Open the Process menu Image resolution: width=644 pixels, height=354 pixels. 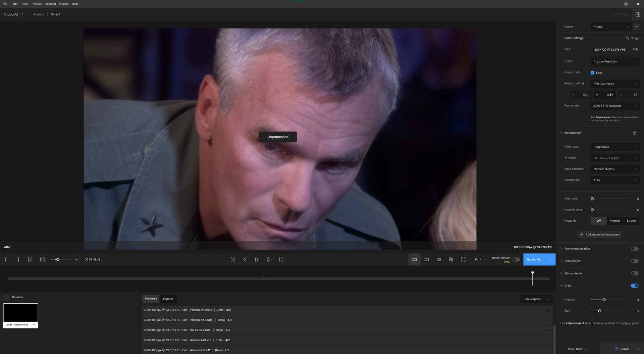coord(37,4)
